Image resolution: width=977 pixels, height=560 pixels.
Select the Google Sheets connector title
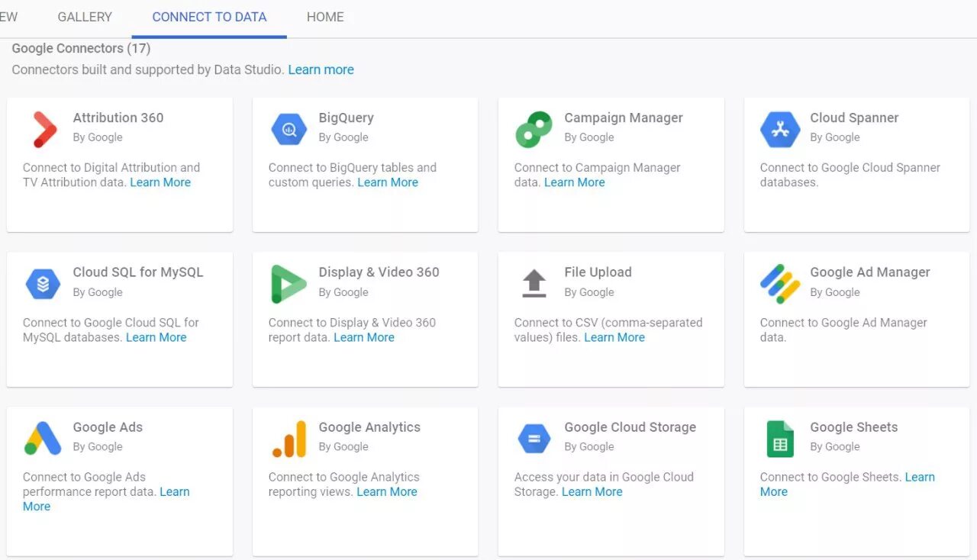pos(854,427)
